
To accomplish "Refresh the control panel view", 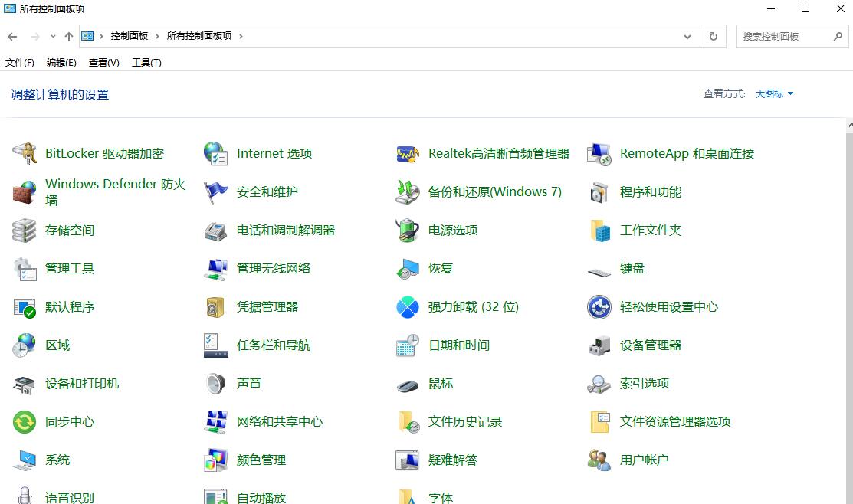I will point(714,37).
